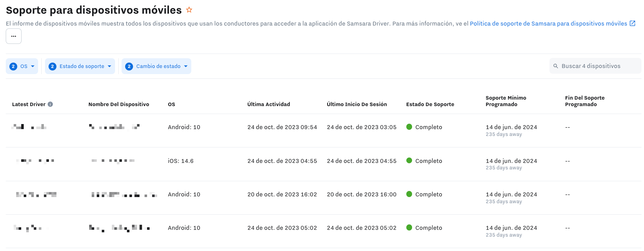Open Política de soporte de Samsara link
The height and width of the screenshot is (251, 644).
(548, 23)
